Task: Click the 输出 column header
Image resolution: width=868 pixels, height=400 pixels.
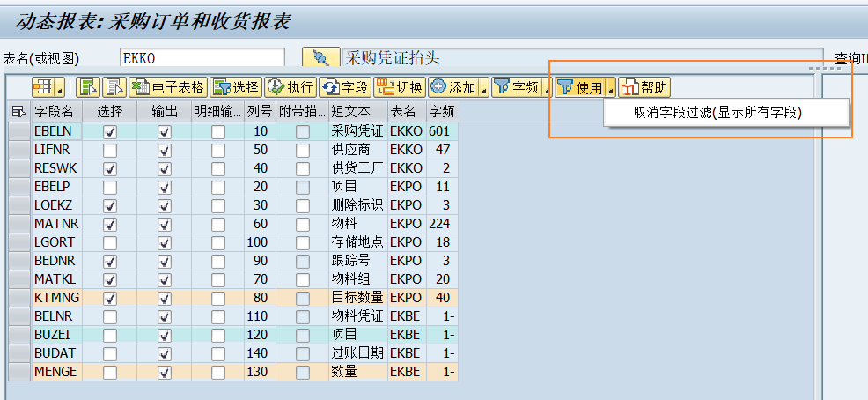Action: tap(165, 112)
